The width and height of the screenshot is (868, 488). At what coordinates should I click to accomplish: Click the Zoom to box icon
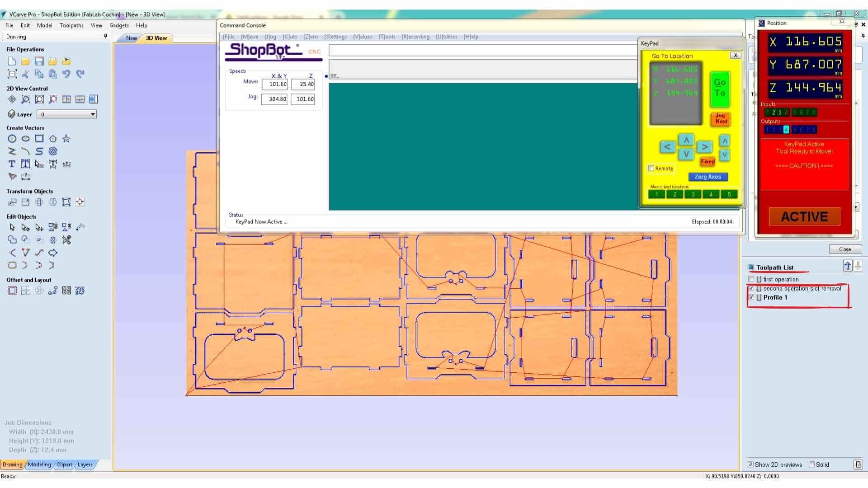26,99
